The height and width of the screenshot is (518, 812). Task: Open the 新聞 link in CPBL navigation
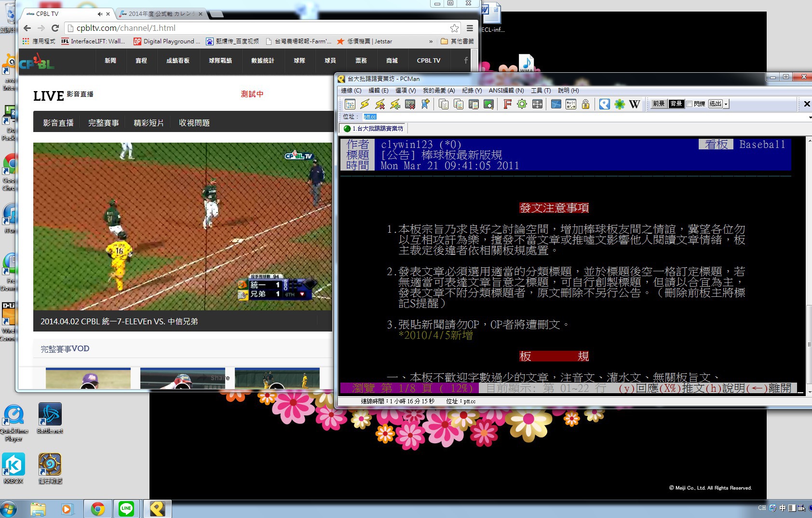[x=110, y=61]
